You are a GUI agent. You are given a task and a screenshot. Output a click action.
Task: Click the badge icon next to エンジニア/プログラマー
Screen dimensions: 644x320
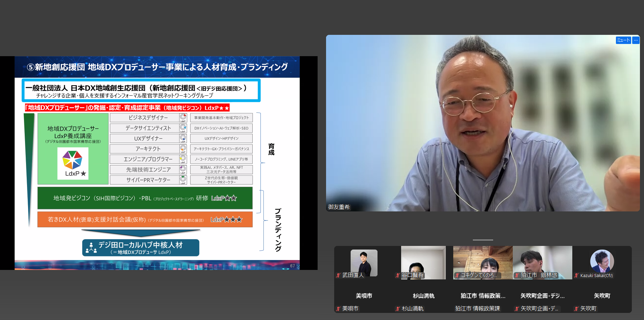click(x=183, y=159)
